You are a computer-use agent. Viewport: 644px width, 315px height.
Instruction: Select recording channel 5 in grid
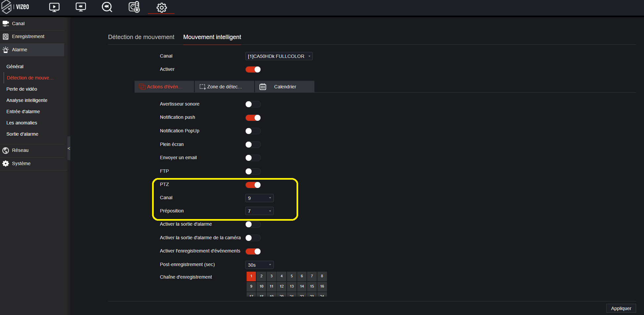point(292,276)
